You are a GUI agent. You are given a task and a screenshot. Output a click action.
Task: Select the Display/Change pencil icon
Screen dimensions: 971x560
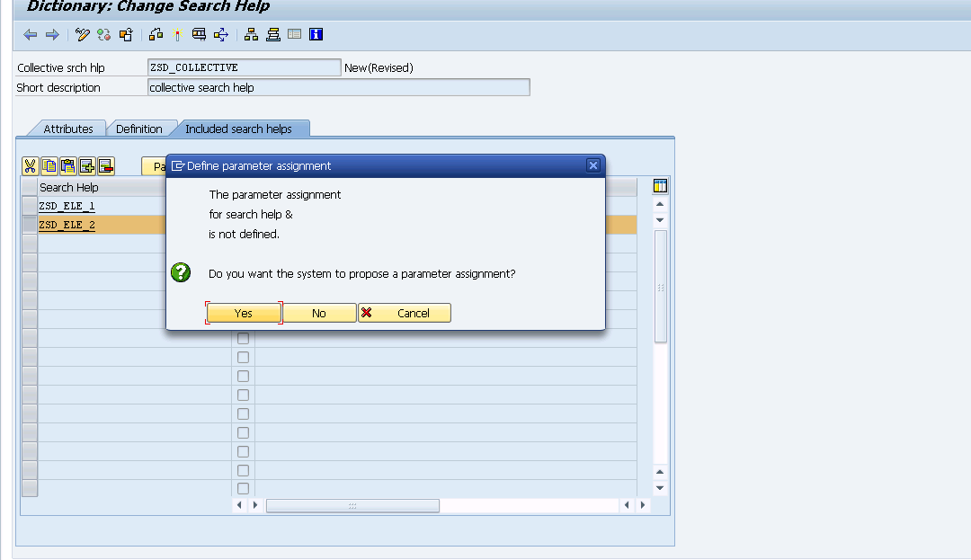(x=82, y=34)
